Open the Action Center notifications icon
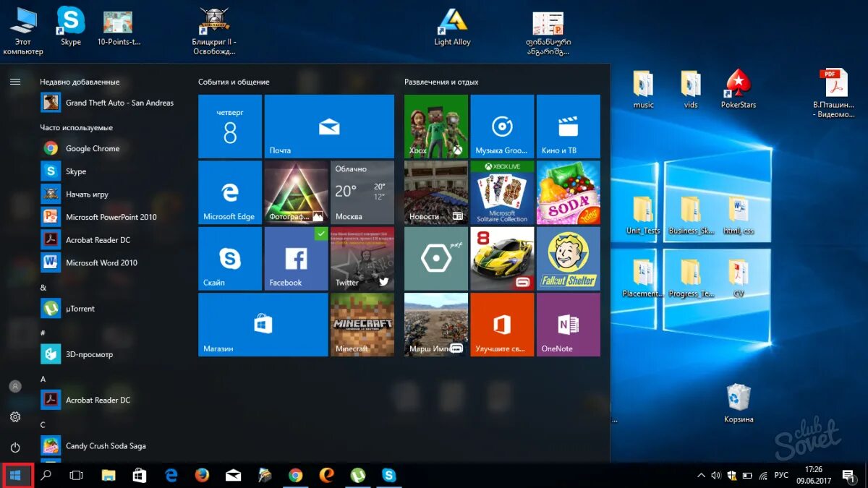This screenshot has height=488, width=868. (x=849, y=475)
